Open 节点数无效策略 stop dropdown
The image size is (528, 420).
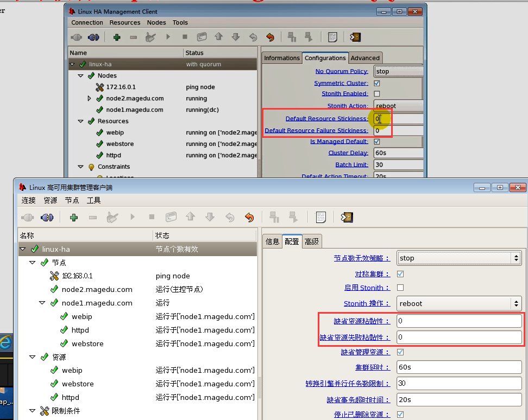[459, 258]
